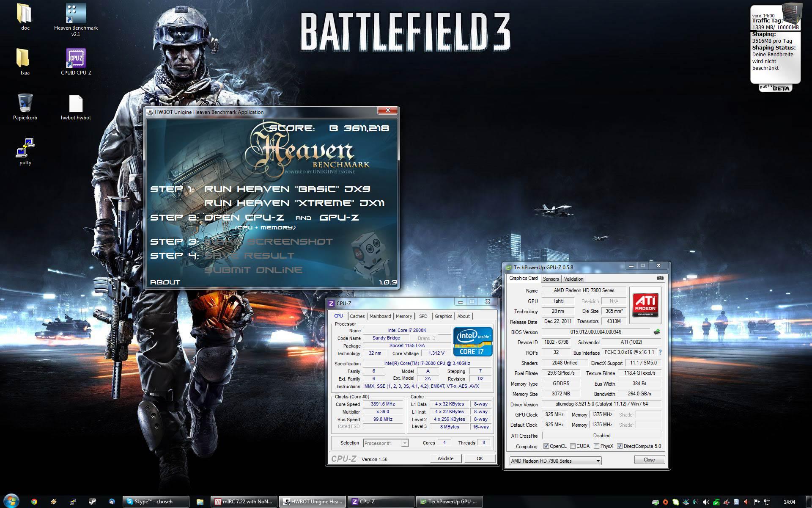Click About in the HWBOT Heaven app

[165, 282]
